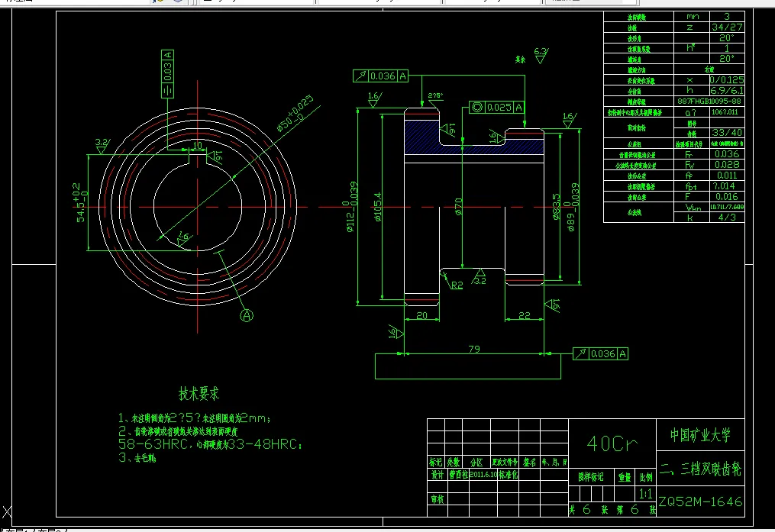Screen dimensions: 775x532
Task: Click the "比例" title block label
Action: (645, 477)
